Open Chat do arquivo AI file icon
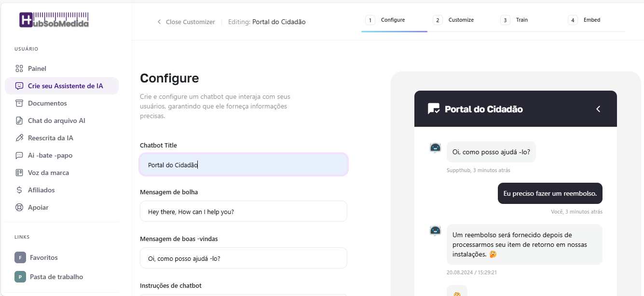Screen dimensions: 644x296 pyautogui.click(x=19, y=120)
